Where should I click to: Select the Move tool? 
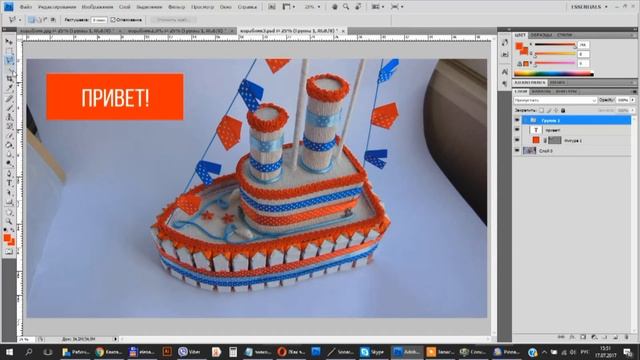(9, 42)
